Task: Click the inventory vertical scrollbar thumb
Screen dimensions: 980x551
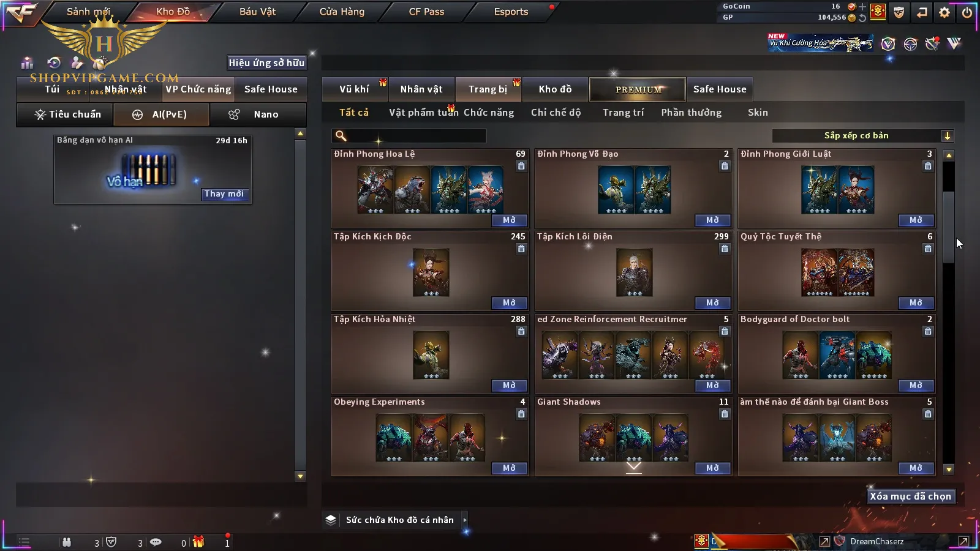Action: [x=949, y=228]
